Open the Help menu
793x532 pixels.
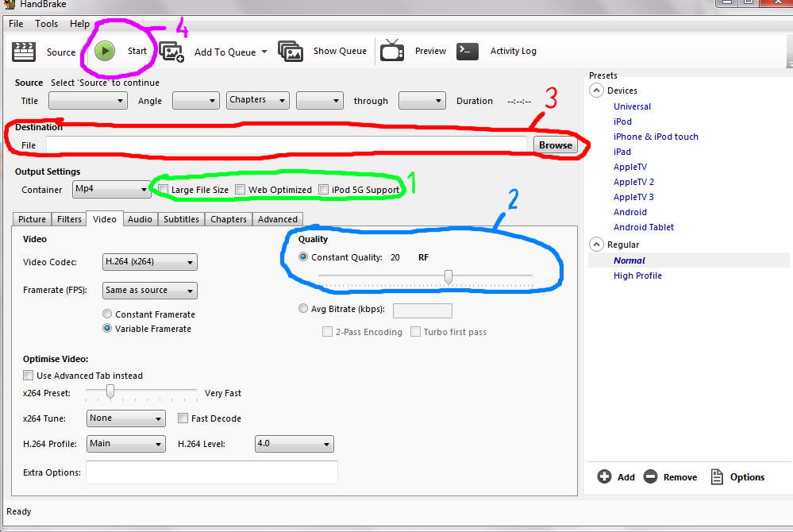click(79, 24)
